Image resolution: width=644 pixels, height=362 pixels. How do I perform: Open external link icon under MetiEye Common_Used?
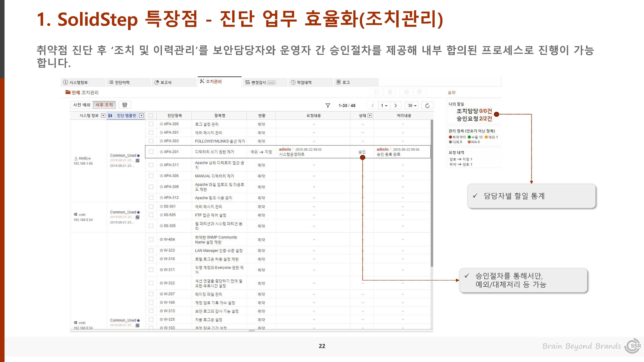tap(137, 161)
